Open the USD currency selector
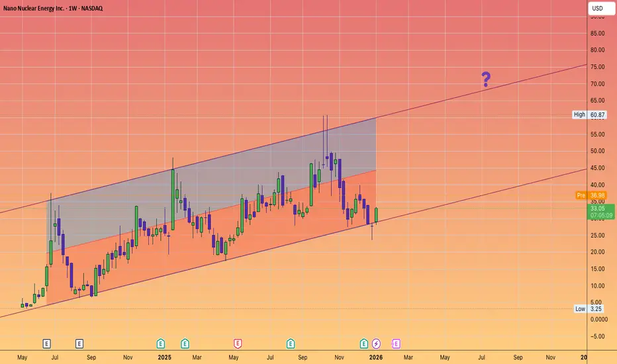 pyautogui.click(x=601, y=8)
